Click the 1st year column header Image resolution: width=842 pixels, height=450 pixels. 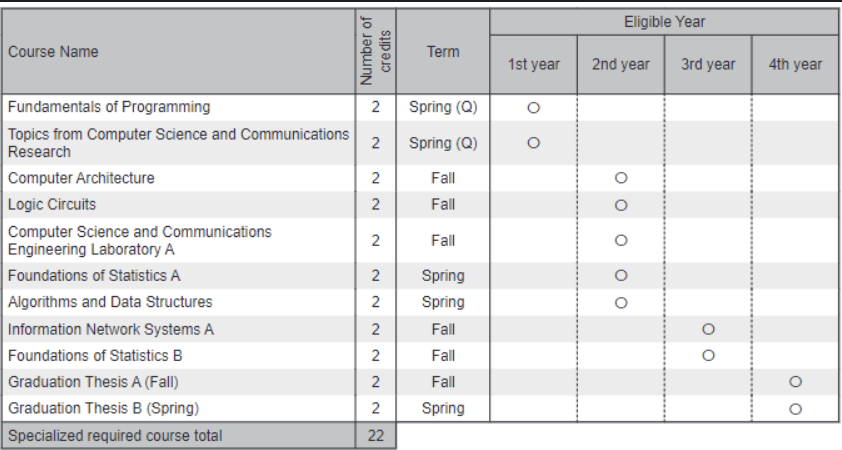pos(533,65)
